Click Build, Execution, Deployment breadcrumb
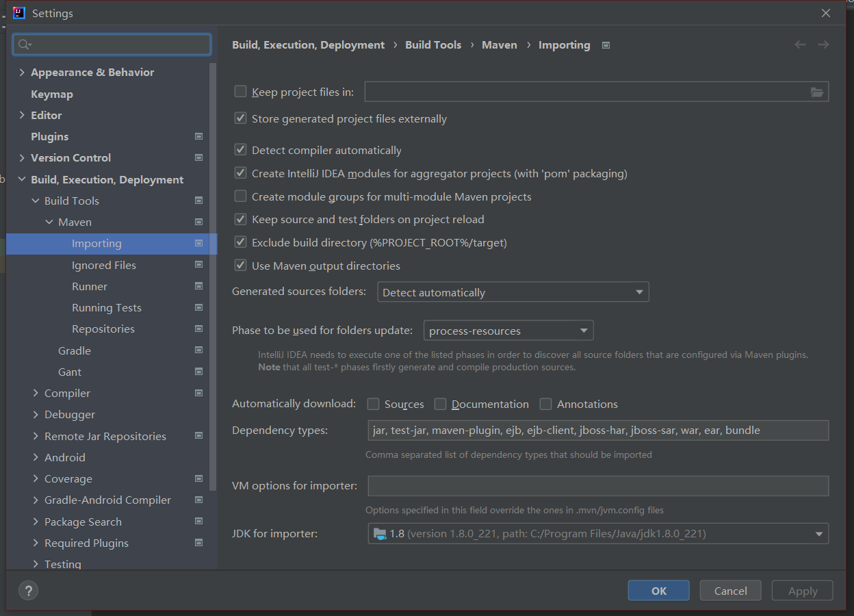 [x=309, y=44]
